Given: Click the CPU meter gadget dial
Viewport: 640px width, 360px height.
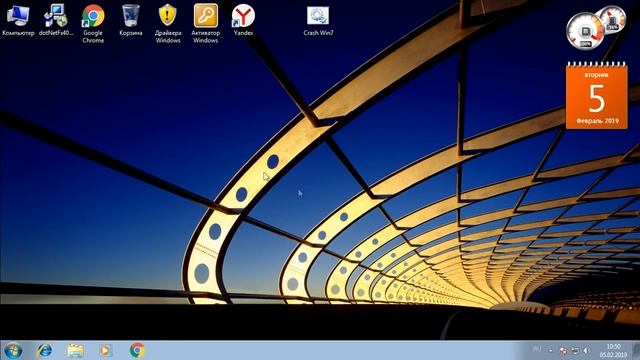Looking at the screenshot, I should coord(585,31).
